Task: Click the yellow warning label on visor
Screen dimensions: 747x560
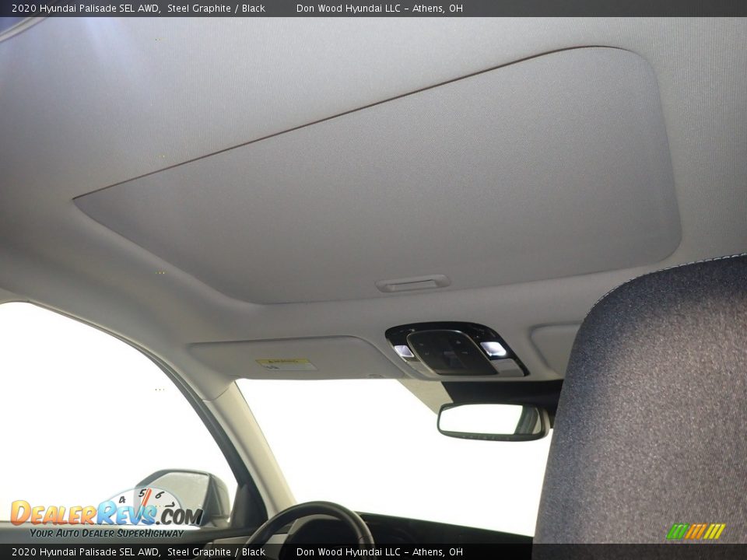Action: point(286,364)
